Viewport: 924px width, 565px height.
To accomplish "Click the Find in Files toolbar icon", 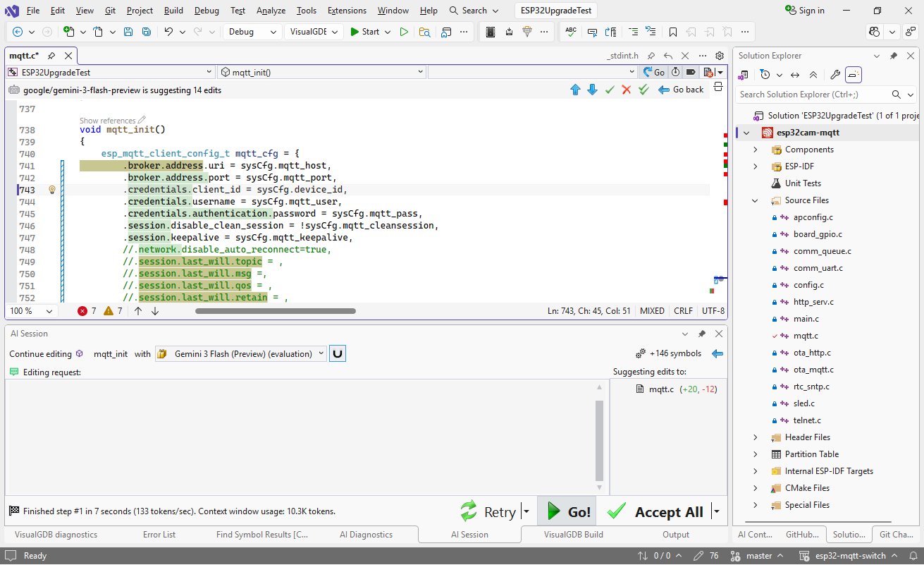I will (424, 32).
